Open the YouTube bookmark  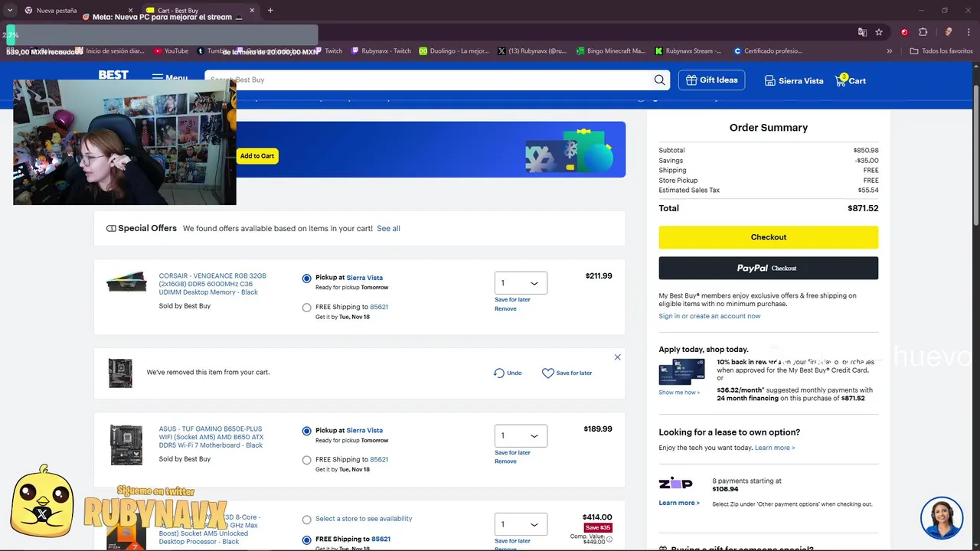(171, 51)
